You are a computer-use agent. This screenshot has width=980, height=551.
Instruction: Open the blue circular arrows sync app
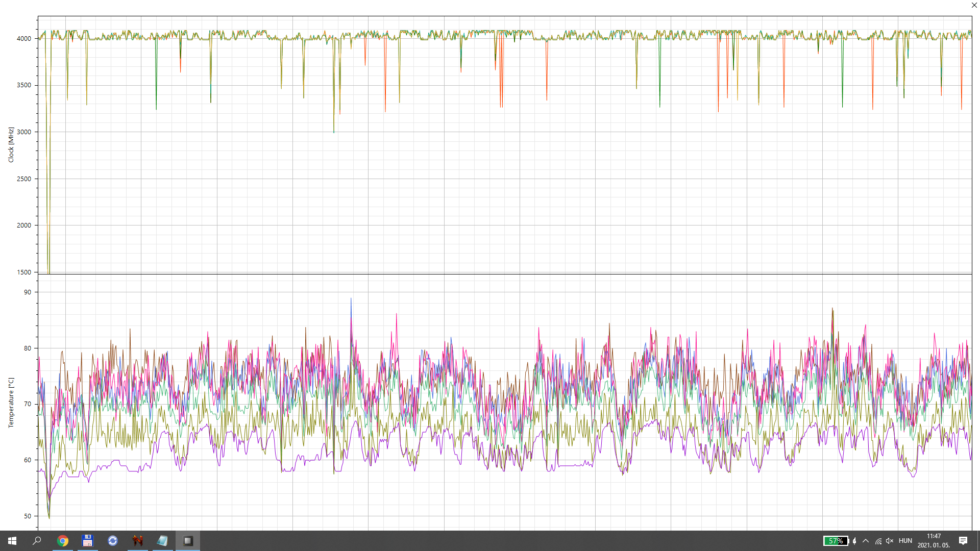[113, 541]
